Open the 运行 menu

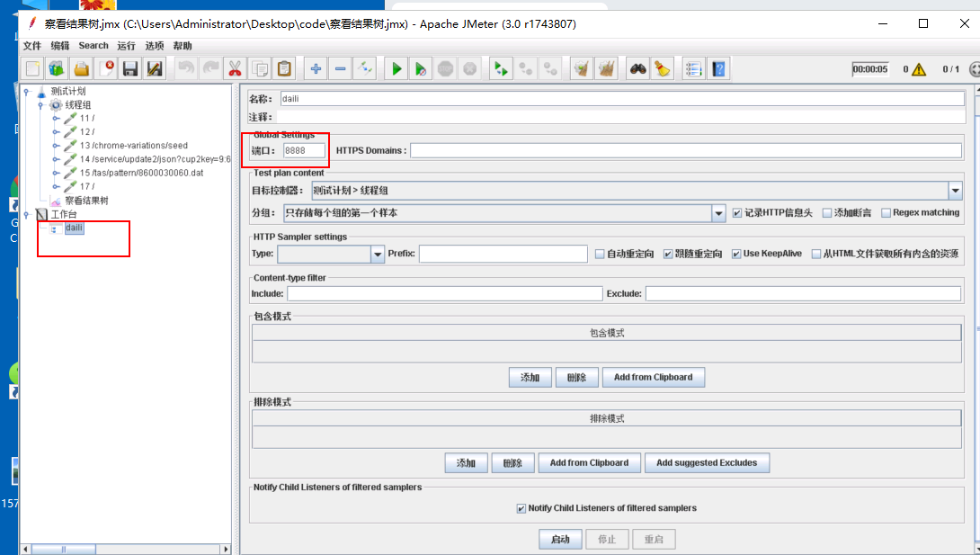tap(126, 46)
